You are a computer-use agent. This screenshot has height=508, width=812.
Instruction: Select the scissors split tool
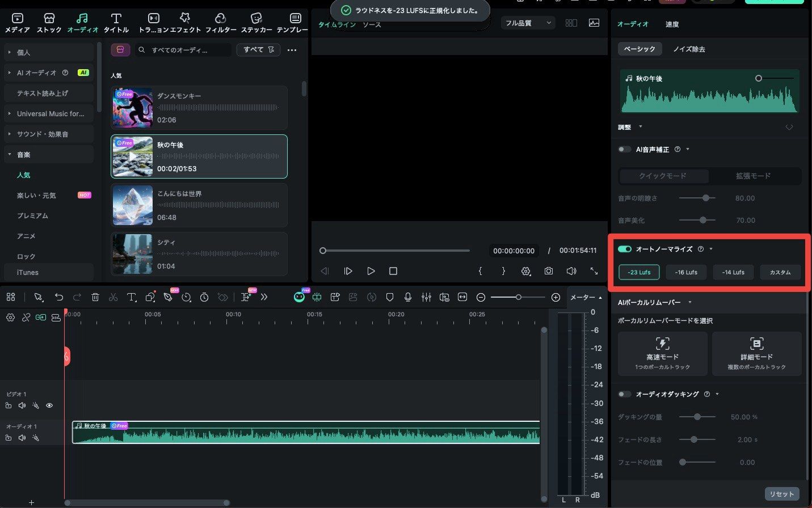[113, 297]
